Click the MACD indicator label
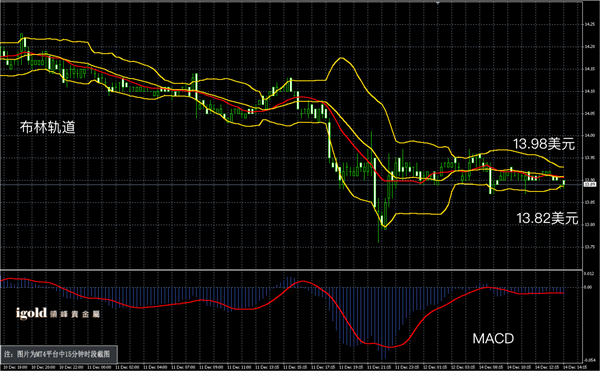The width and height of the screenshot is (600, 371). coord(493,338)
